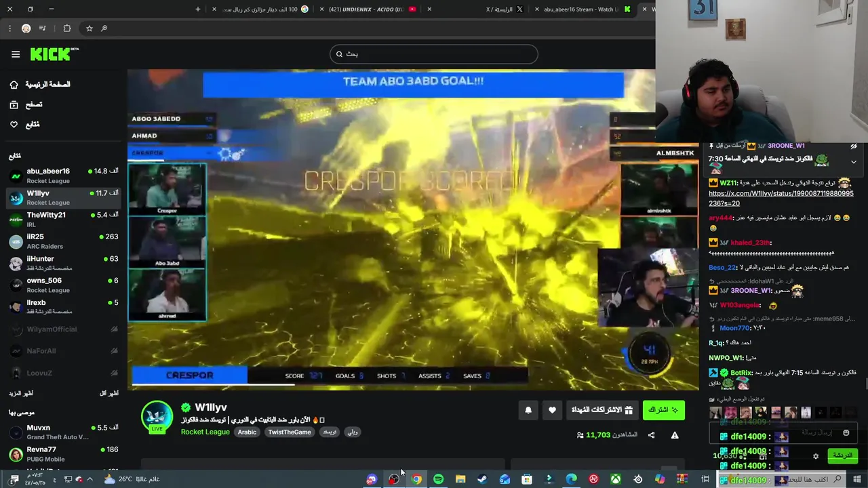
Task: Click the video player stream
Action: point(412,229)
